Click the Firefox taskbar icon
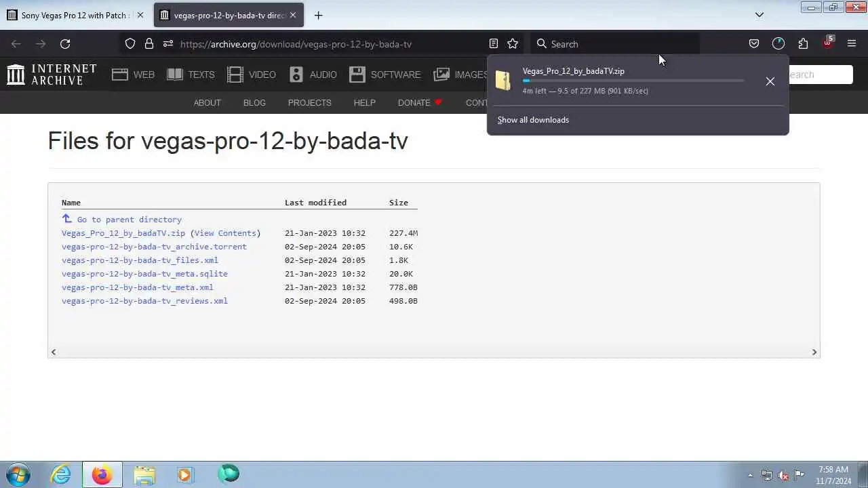This screenshot has width=868, height=488. click(x=102, y=474)
